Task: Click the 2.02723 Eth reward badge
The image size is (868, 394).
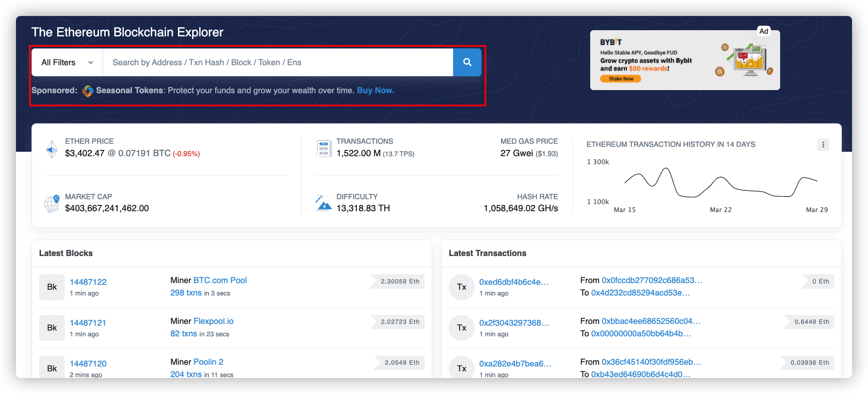Action: [x=398, y=322]
